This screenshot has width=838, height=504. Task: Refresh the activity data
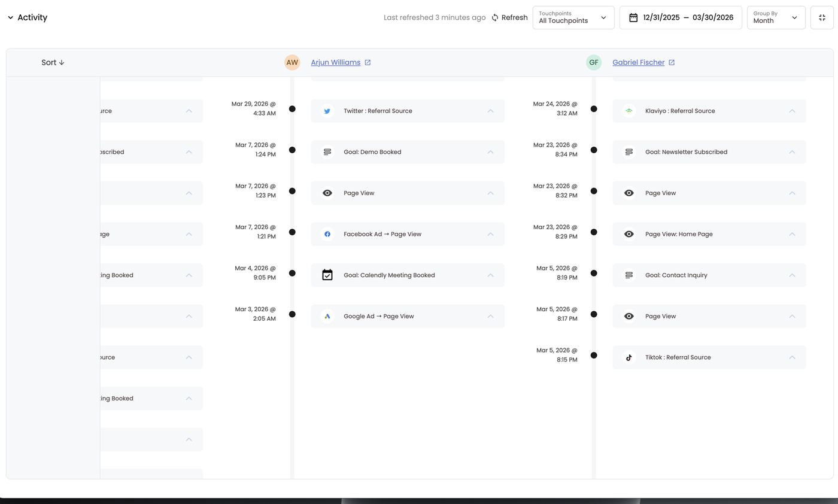tap(509, 17)
